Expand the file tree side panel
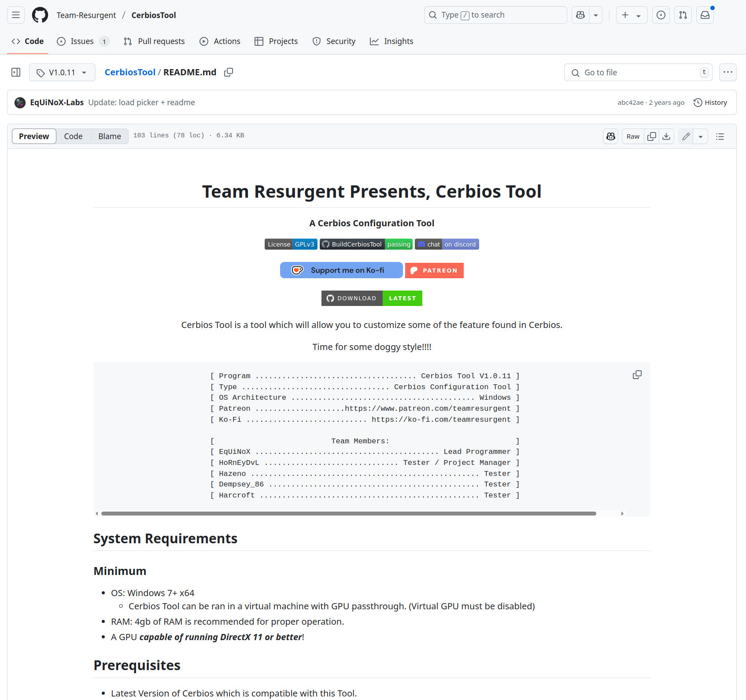The image size is (746, 700). click(x=16, y=72)
